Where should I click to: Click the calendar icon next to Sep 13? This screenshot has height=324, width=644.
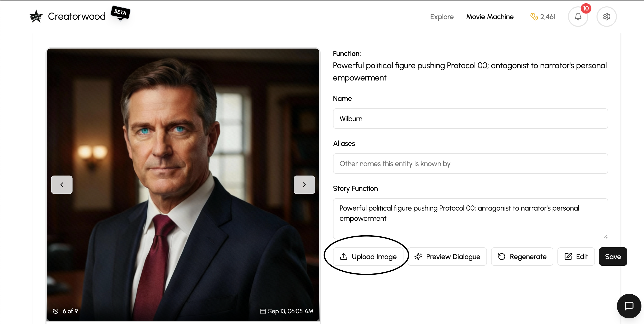click(x=263, y=311)
